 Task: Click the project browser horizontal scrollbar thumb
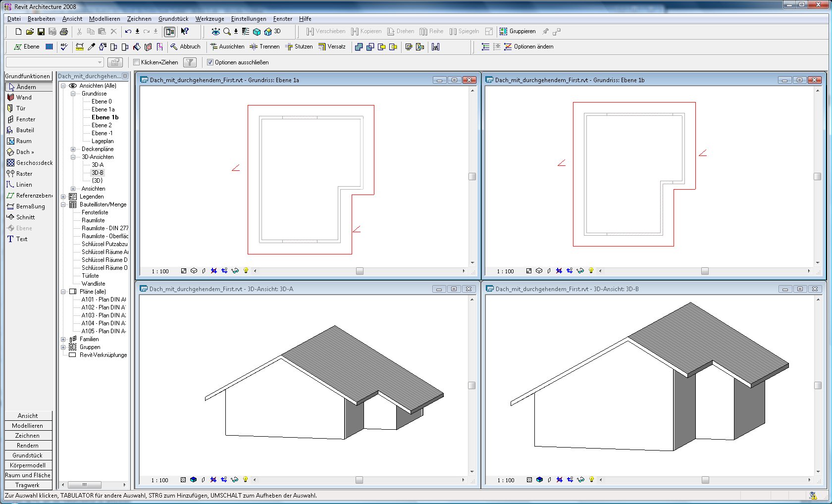(x=85, y=485)
